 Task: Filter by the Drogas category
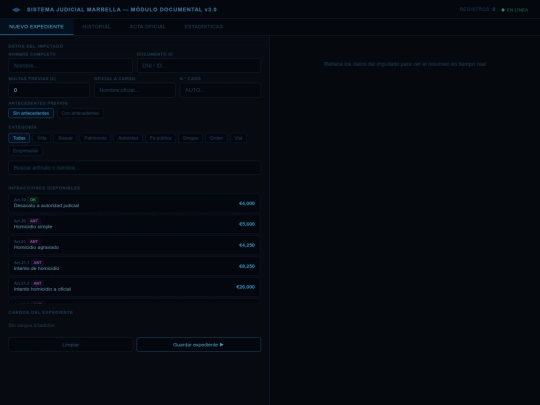tap(190, 138)
